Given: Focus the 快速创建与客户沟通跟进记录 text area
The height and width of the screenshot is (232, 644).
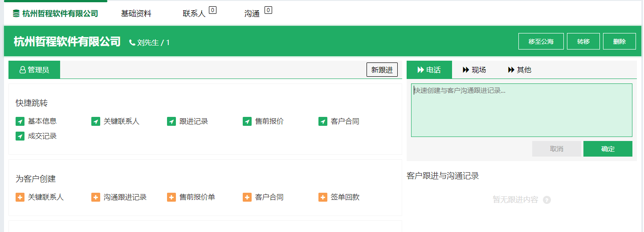Looking at the screenshot, I should pyautogui.click(x=522, y=110).
